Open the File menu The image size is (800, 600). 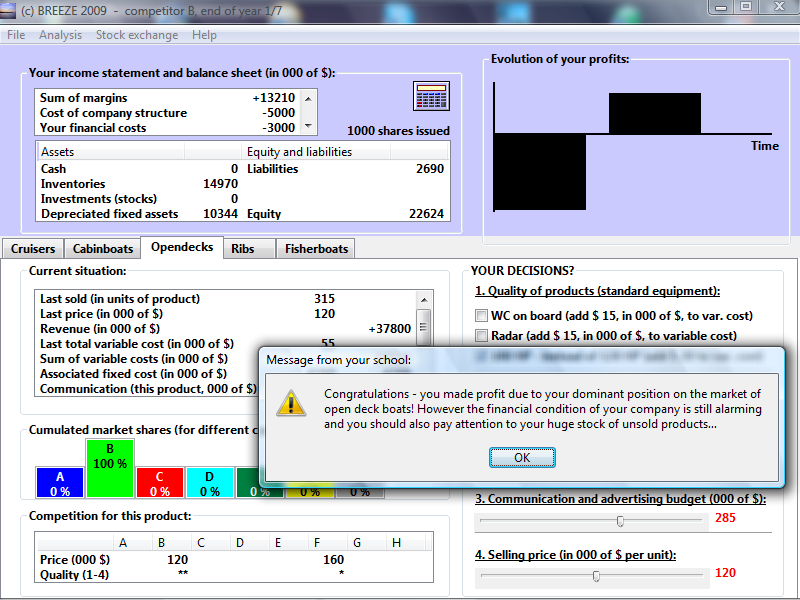(x=16, y=35)
